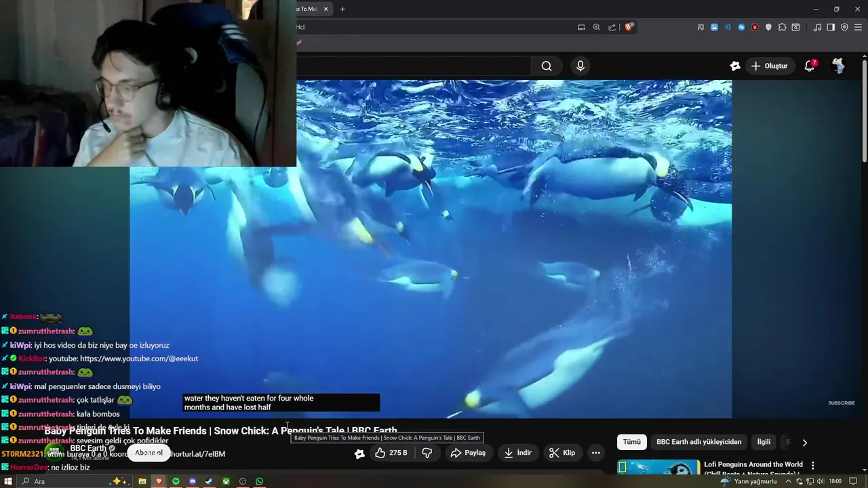The height and width of the screenshot is (488, 868).
Task: Select the İlgili filter chip
Action: coord(764,442)
